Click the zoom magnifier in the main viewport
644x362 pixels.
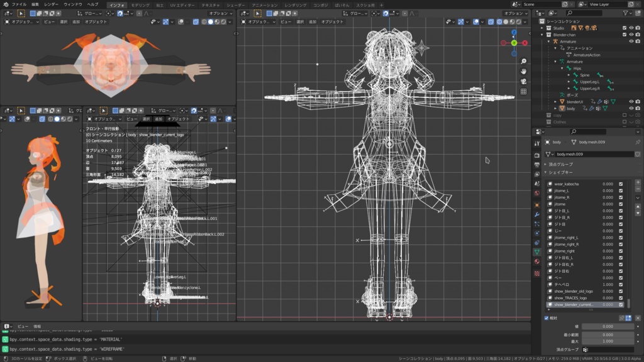(x=523, y=62)
